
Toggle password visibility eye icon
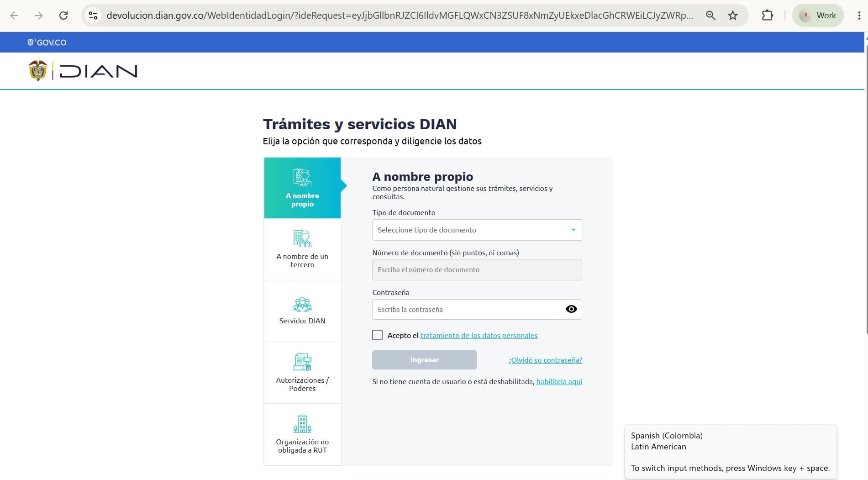click(571, 309)
